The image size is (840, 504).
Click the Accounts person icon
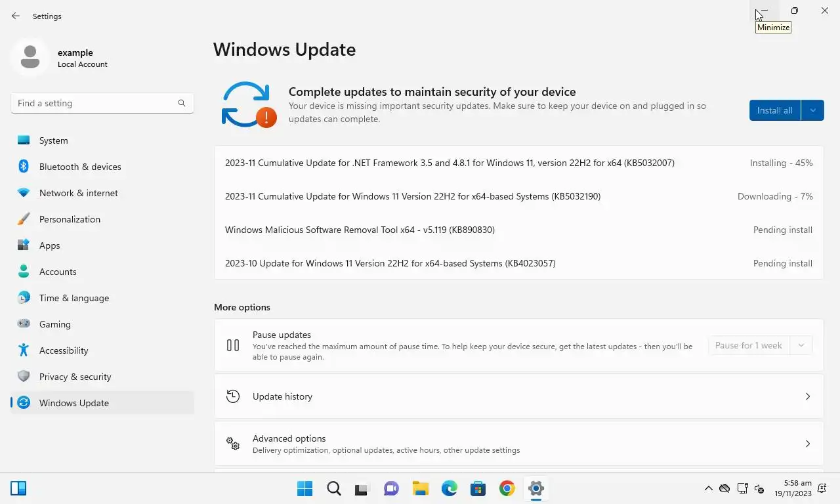(24, 272)
